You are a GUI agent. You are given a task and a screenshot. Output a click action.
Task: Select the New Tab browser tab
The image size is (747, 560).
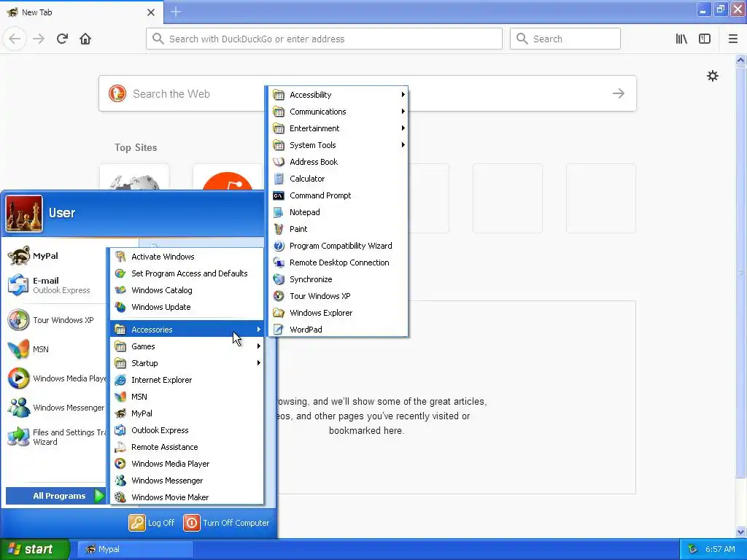[82, 12]
